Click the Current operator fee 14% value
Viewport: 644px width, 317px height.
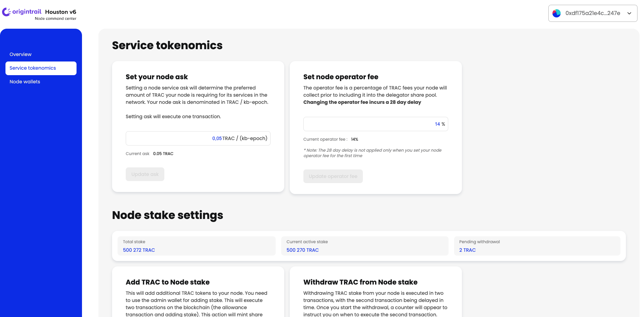(355, 139)
